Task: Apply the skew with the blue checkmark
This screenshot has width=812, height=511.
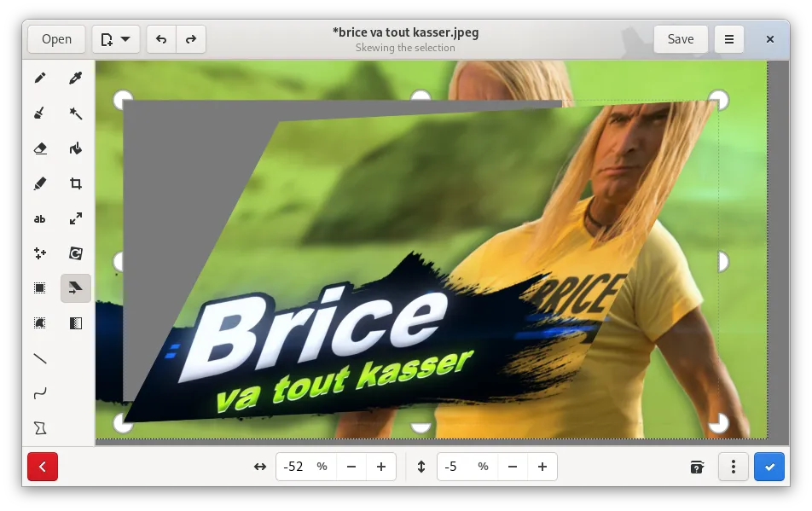Action: pyautogui.click(x=769, y=467)
